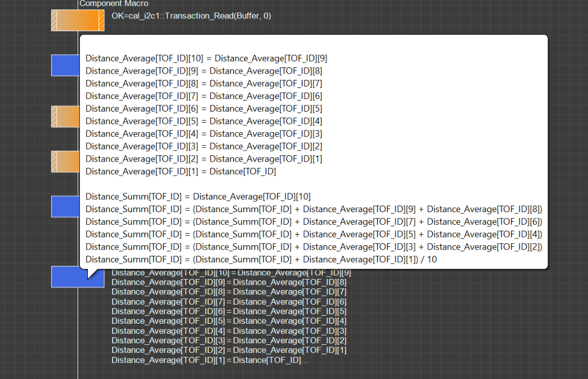This screenshot has height=379, width=588.
Task: Click the "Component Macro" heading text
Action: 114,4
